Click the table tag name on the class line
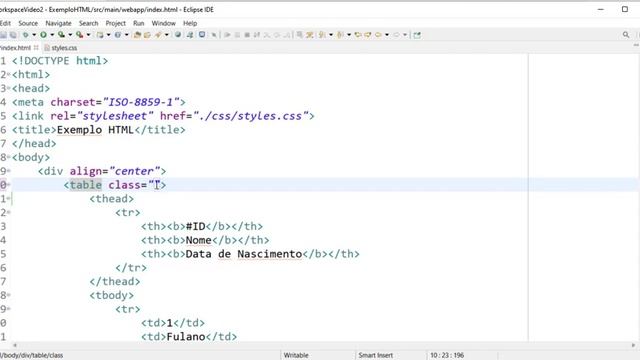Image resolution: width=640 pixels, height=360 pixels. point(85,185)
